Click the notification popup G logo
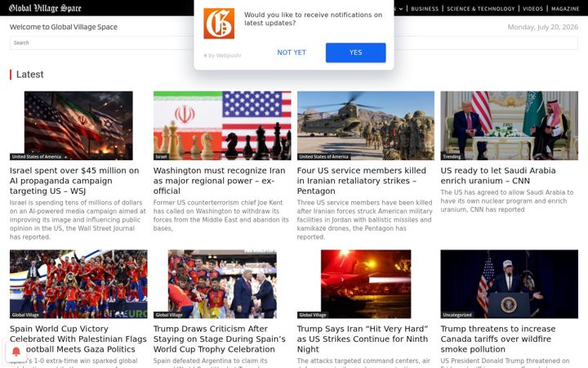Viewport: 588px width, 368px height. (x=219, y=24)
